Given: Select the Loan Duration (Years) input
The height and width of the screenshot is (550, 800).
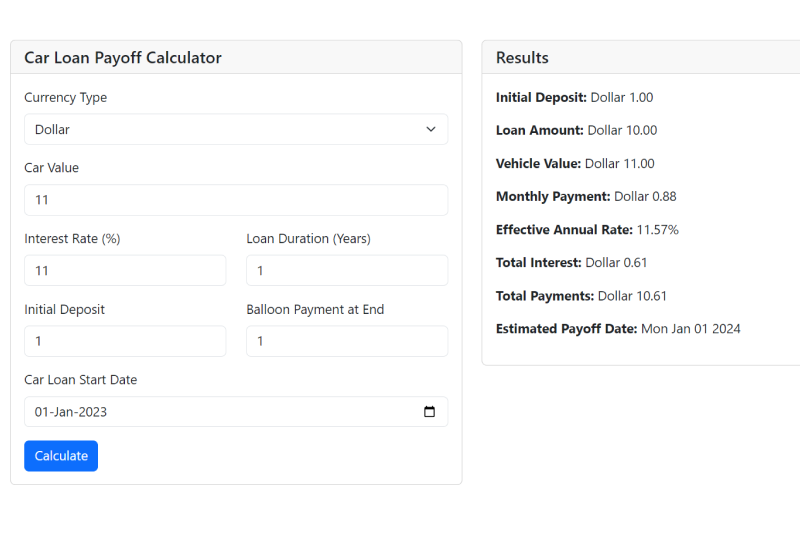Looking at the screenshot, I should click(x=347, y=271).
